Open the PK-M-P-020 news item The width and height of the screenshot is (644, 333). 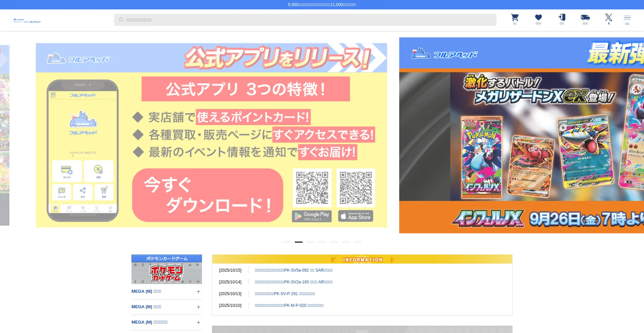click(289, 306)
